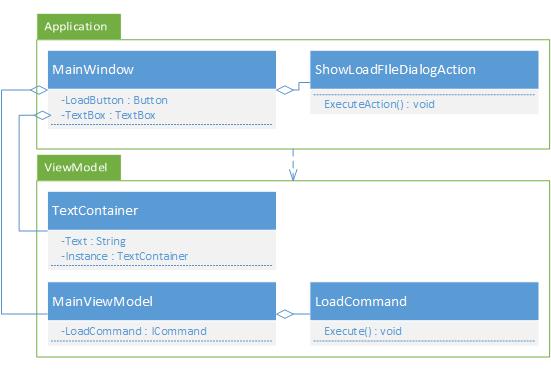The height and width of the screenshot is (370, 551).
Task: Select the MainWindow class header
Action: pyautogui.click(x=162, y=70)
